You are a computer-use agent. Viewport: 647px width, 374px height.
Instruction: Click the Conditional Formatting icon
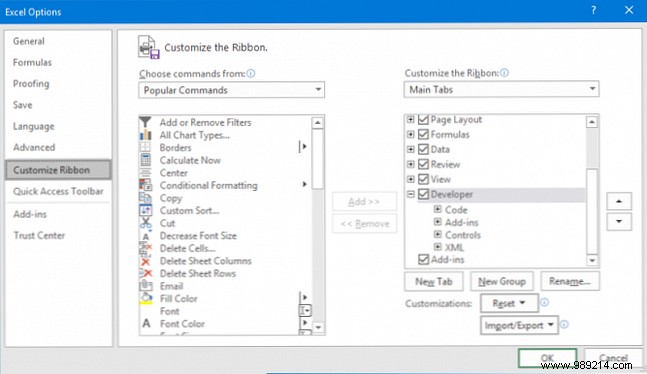[x=145, y=185]
